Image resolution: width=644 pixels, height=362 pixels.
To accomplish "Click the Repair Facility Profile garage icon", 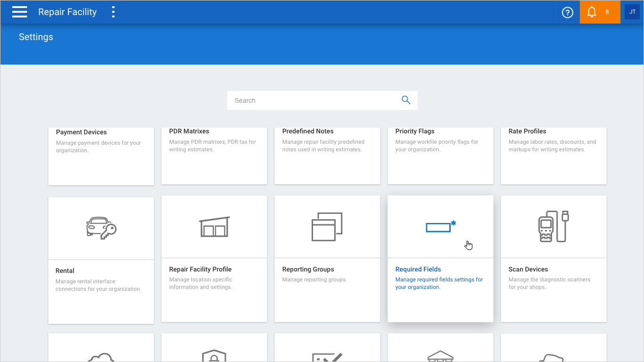I will point(214,227).
